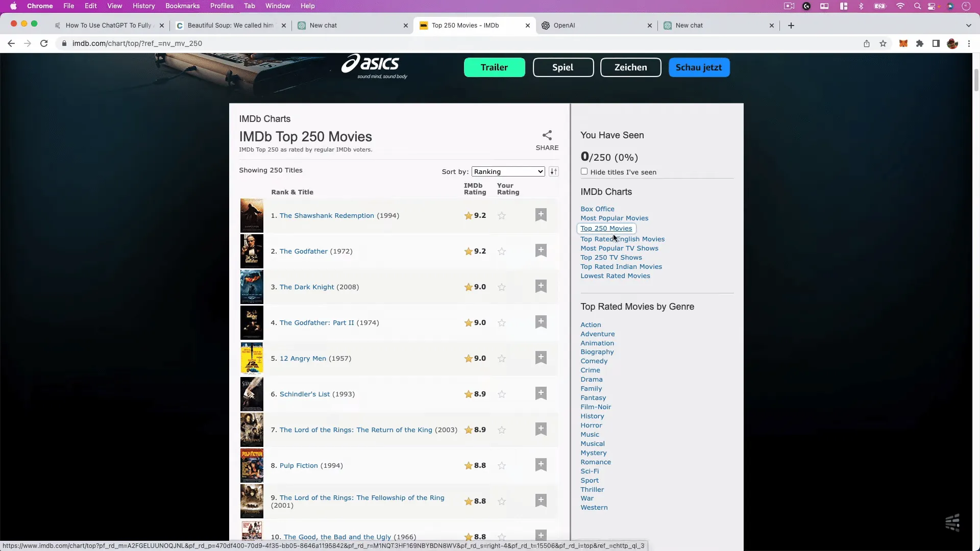Open the Chrome extensions puzzle icon
Screen dimensions: 980x551
pos(920,43)
